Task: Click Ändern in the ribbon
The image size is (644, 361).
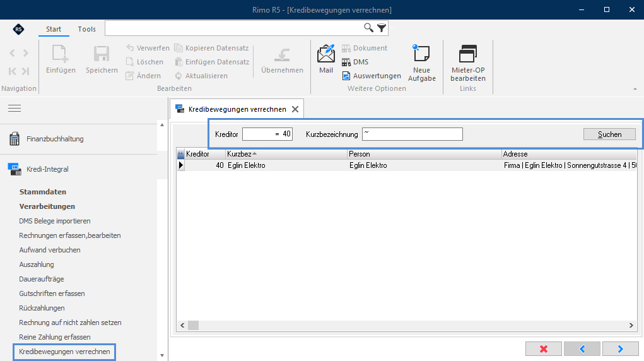Action: click(x=143, y=76)
